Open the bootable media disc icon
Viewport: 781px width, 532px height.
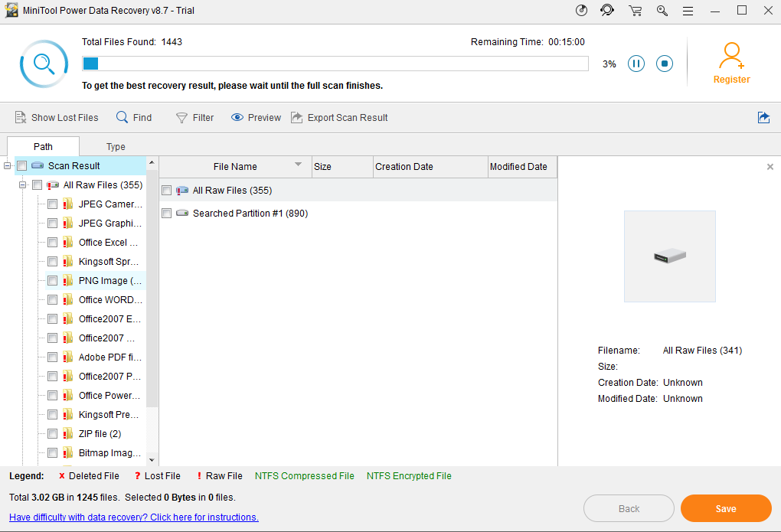pyautogui.click(x=581, y=11)
